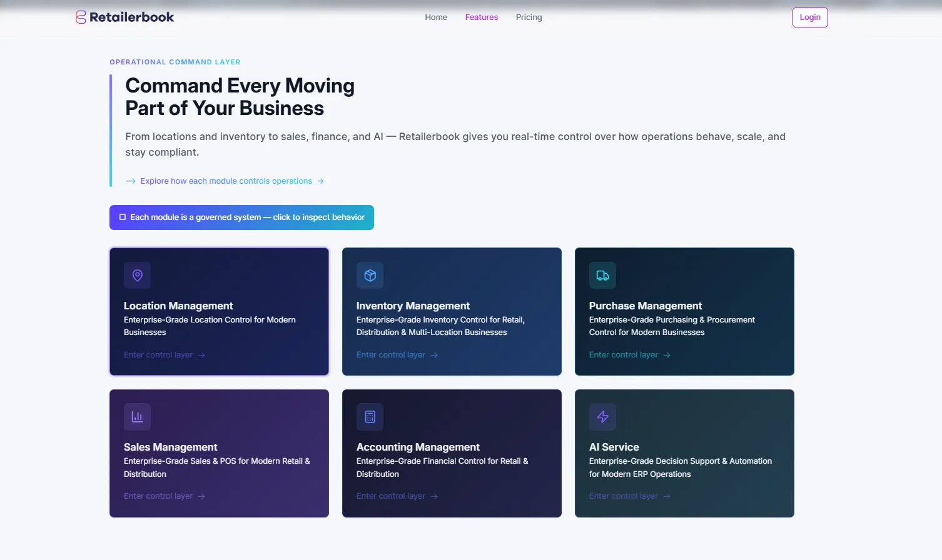This screenshot has height=560, width=942.
Task: Click the Inventory Management box icon
Action: click(x=370, y=275)
